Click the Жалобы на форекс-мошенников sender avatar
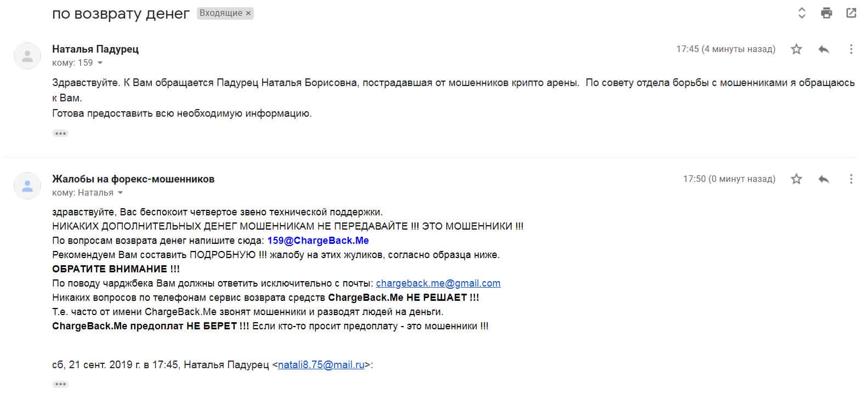This screenshot has width=868, height=400. coord(27,186)
